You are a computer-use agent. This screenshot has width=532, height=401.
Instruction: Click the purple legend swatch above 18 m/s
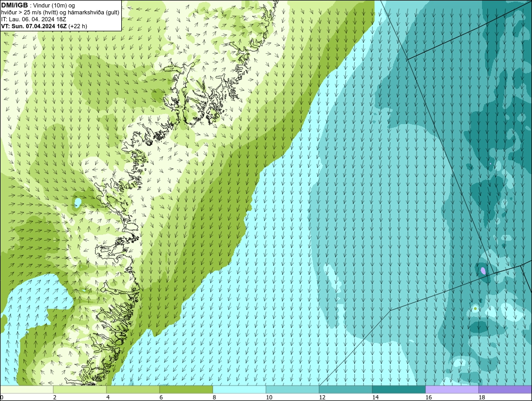coord(505,389)
